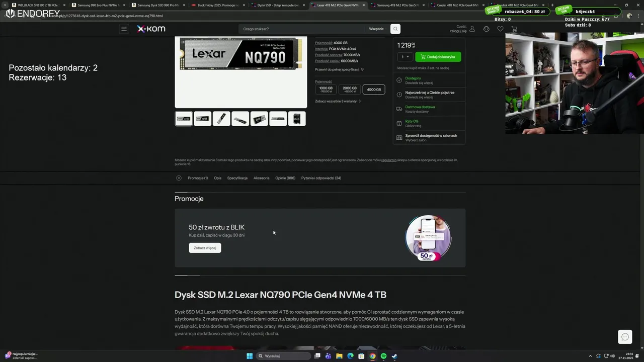The image size is (644, 362).
Task: Open the x-kom hamburger menu
Action: pos(124,29)
